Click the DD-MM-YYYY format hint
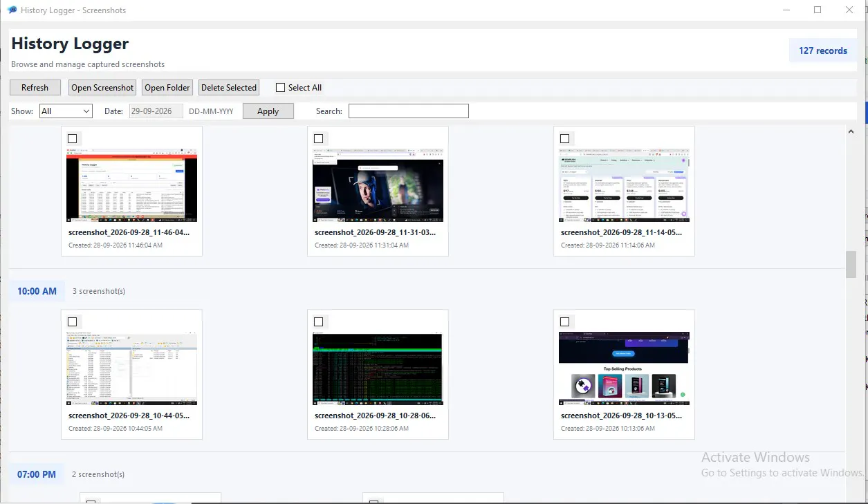868x504 pixels. point(211,111)
